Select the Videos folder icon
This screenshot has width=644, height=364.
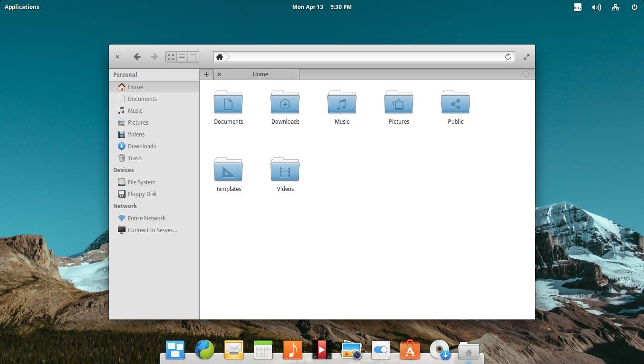(x=285, y=169)
